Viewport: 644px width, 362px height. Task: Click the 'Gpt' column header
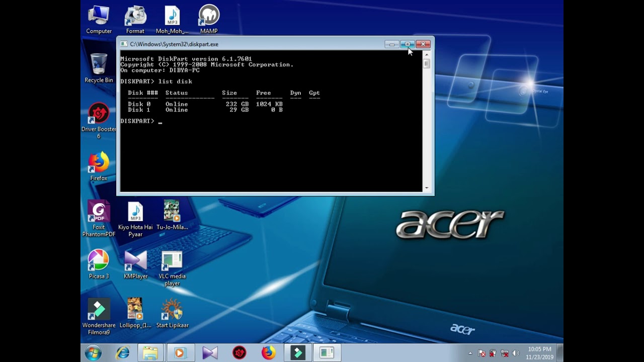tap(314, 93)
